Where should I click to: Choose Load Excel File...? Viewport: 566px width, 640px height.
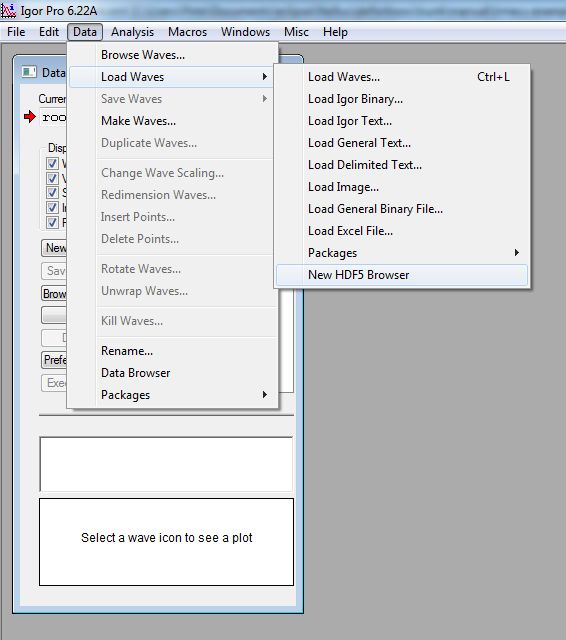coord(402,231)
